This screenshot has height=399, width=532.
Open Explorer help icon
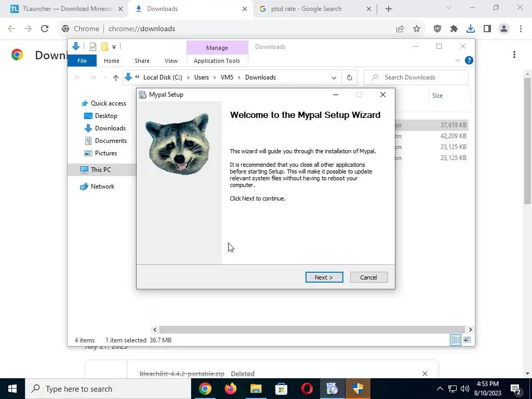click(x=469, y=60)
